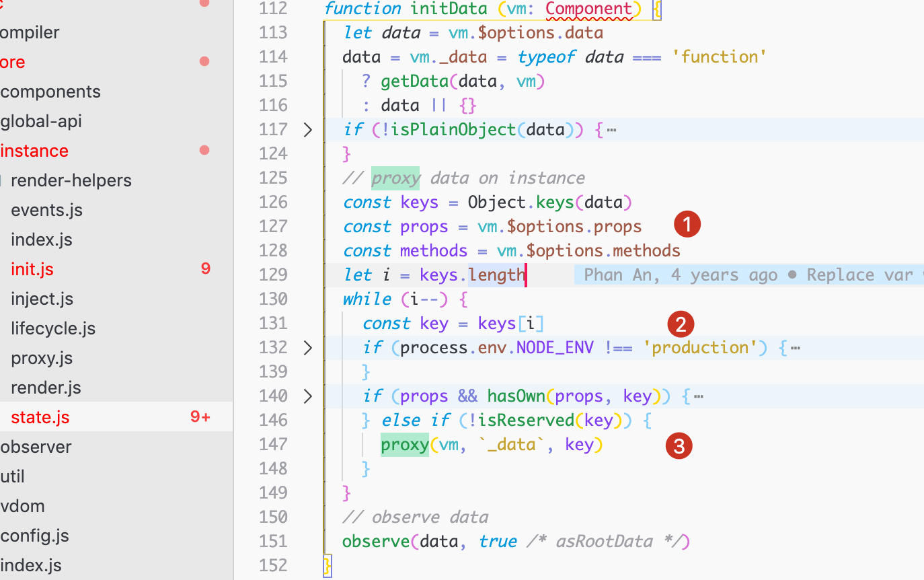Click line number 112 in the gutter
The width and height of the screenshot is (924, 580).
[273, 9]
